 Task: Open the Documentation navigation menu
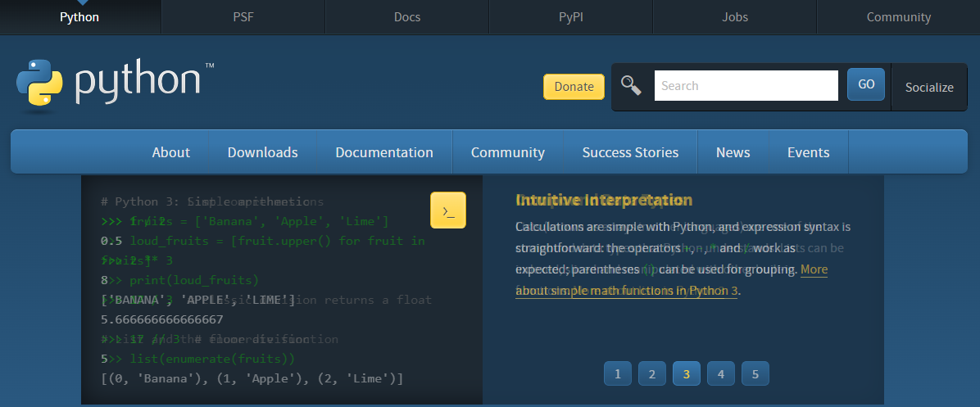[384, 152]
